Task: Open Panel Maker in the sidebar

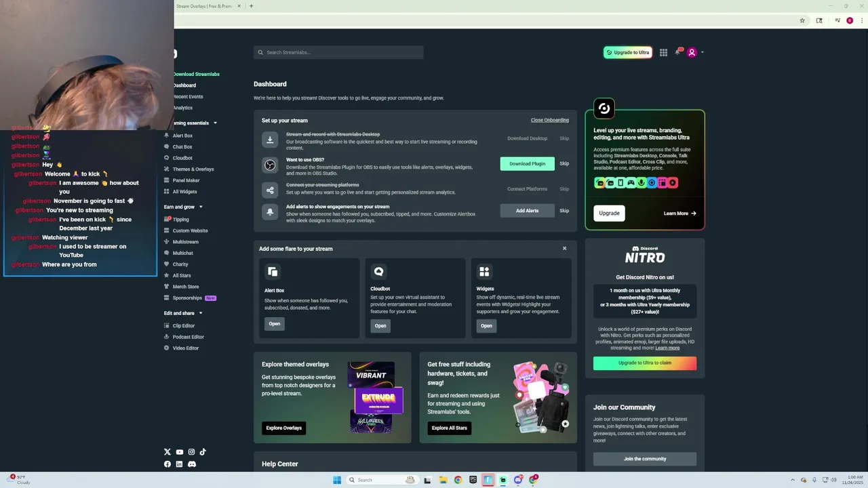Action: coord(186,180)
